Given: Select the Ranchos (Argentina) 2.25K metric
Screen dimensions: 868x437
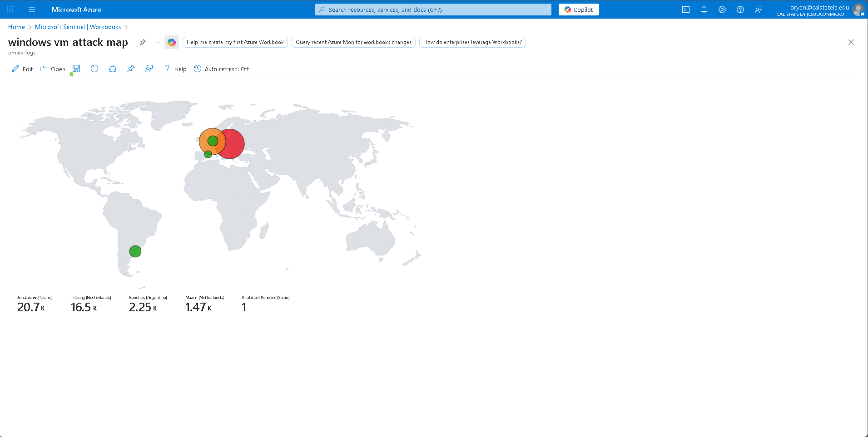Looking at the screenshot, I should click(148, 304).
